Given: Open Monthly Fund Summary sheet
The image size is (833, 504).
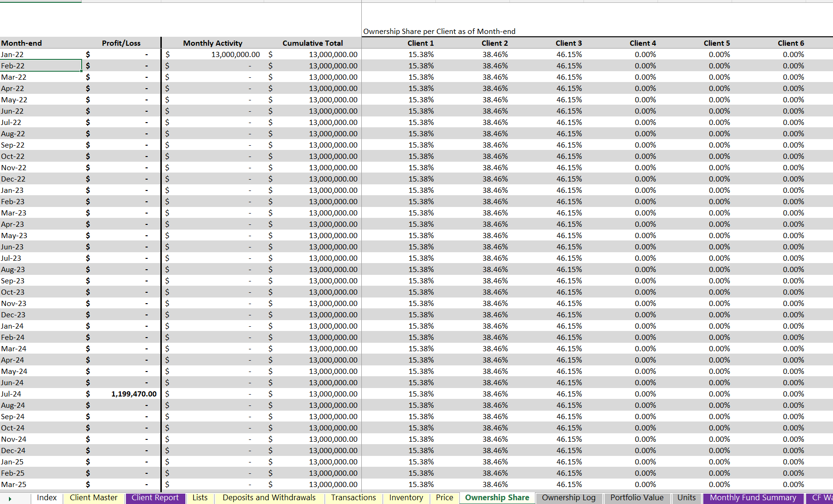Looking at the screenshot, I should tap(753, 498).
